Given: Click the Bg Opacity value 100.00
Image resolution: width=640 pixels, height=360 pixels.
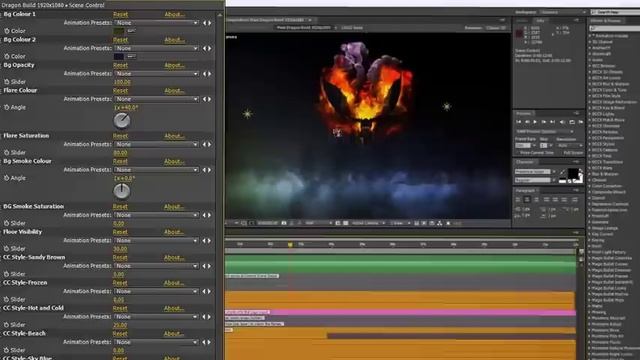Looking at the screenshot, I should point(122,82).
